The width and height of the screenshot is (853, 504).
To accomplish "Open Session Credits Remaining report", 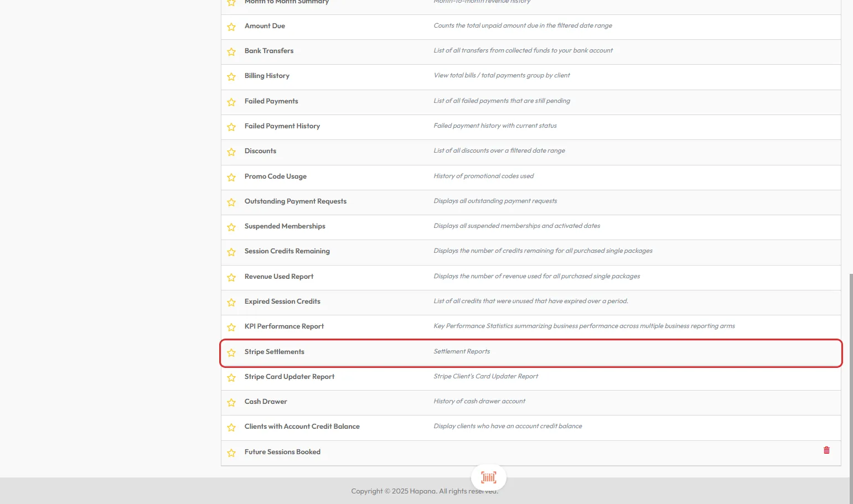I will (x=287, y=251).
